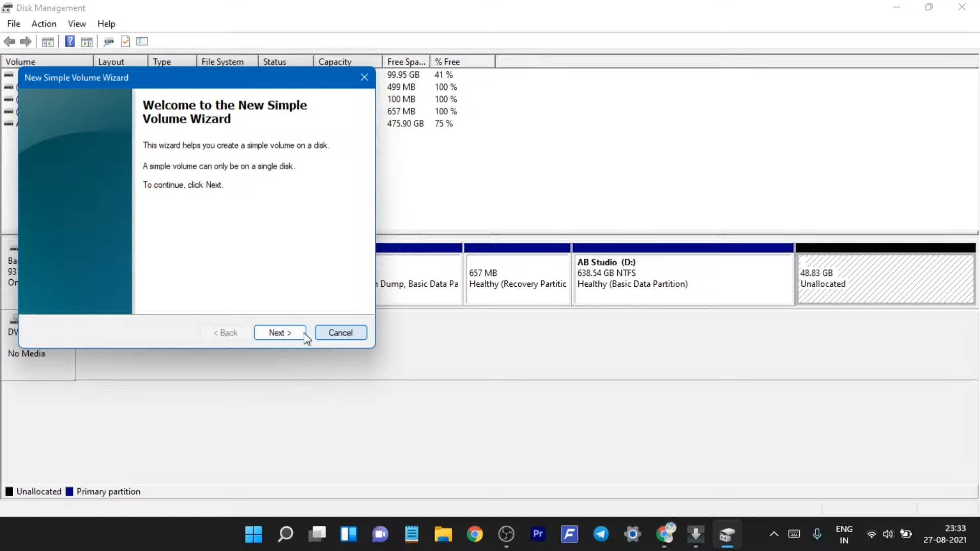Select the 48.83 GB Unallocated partition block

[885, 279]
